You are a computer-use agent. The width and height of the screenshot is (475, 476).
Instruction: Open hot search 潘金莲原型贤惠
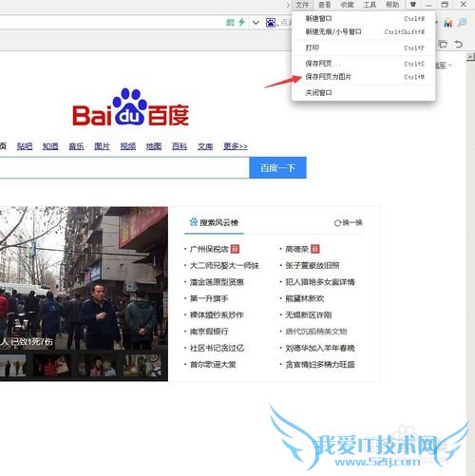217,282
